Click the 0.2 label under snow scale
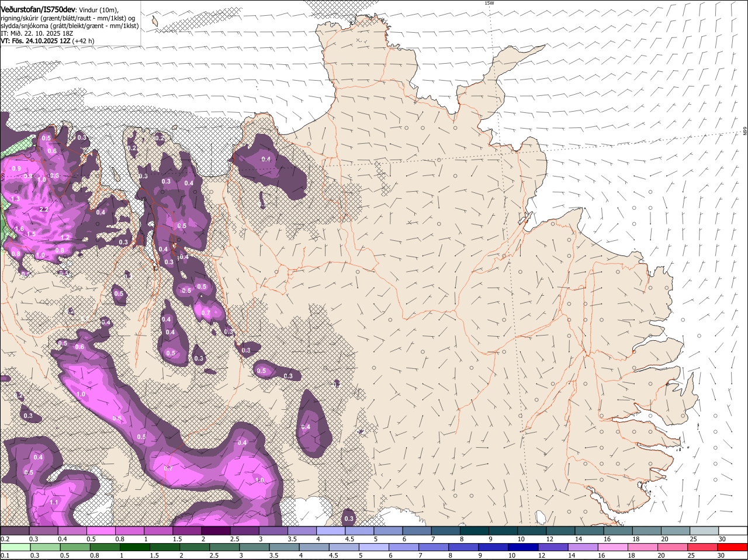748x560 pixels. (x=5, y=539)
